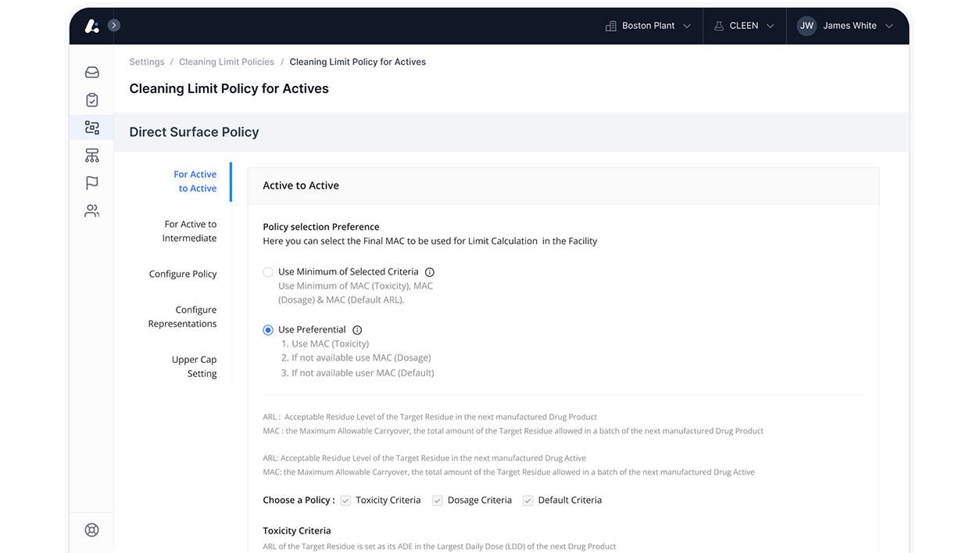Image resolution: width=980 pixels, height=553 pixels.
Task: Disable the Default Criteria checkbox
Action: point(528,500)
